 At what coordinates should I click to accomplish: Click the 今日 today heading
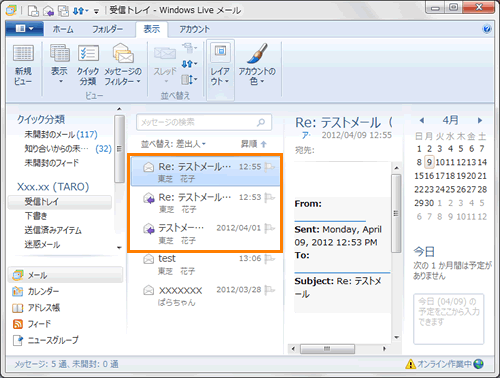tap(424, 251)
